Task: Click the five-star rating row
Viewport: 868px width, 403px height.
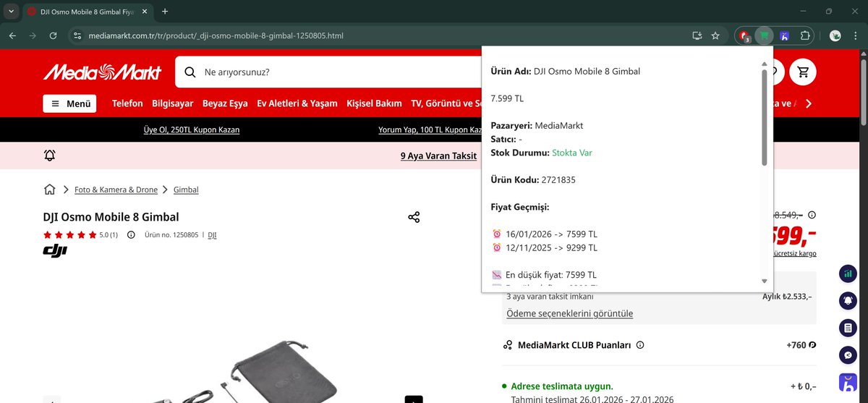Action: click(69, 234)
